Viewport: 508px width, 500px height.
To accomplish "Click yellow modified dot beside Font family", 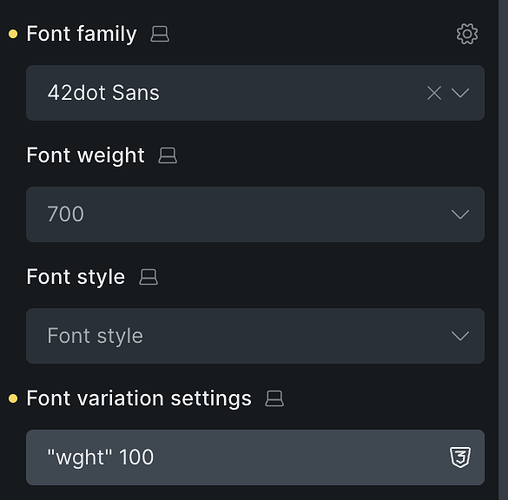I will (x=13, y=34).
